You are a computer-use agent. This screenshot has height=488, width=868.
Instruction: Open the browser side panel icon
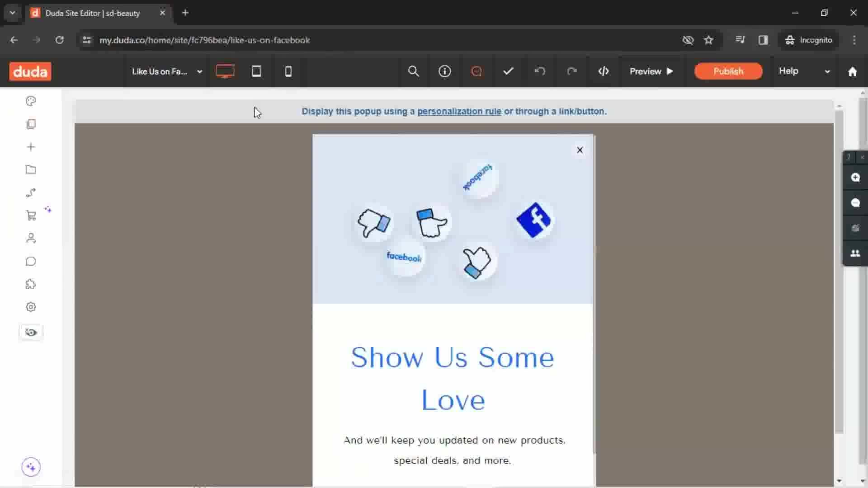point(763,40)
